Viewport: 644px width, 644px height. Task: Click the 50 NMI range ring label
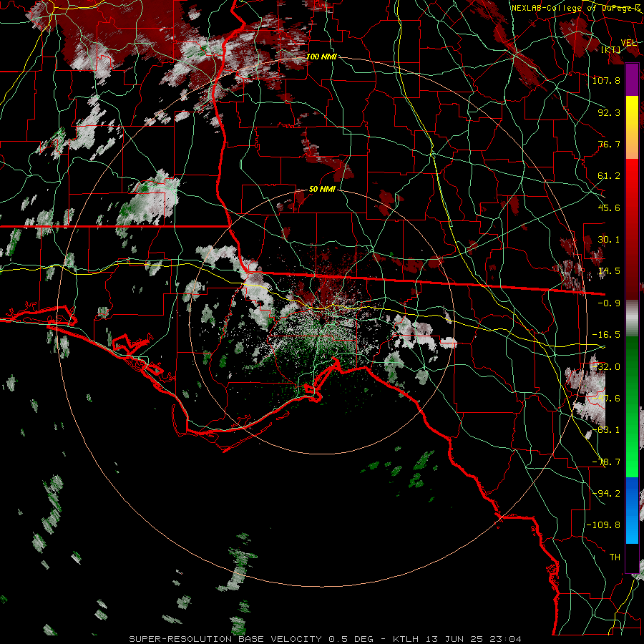point(322,190)
